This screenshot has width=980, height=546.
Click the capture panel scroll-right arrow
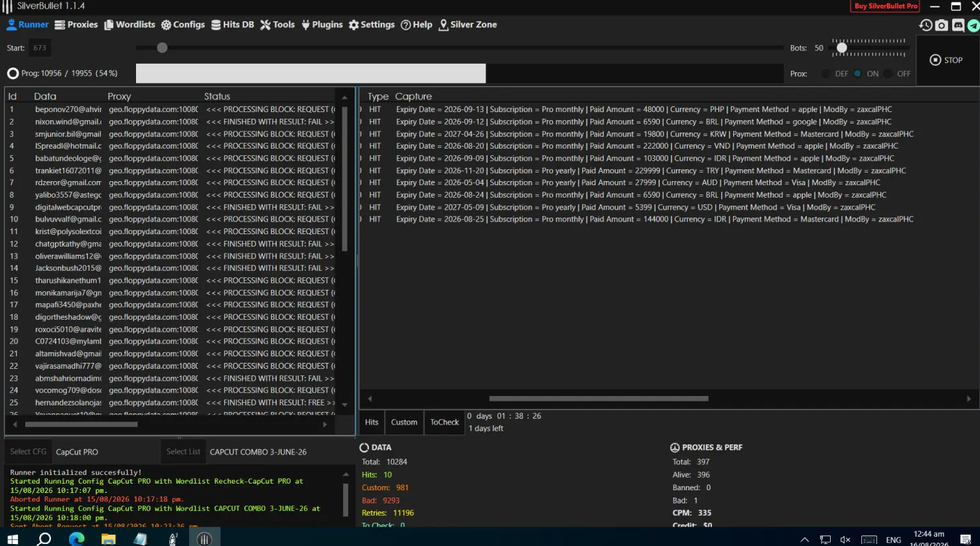pos(969,399)
